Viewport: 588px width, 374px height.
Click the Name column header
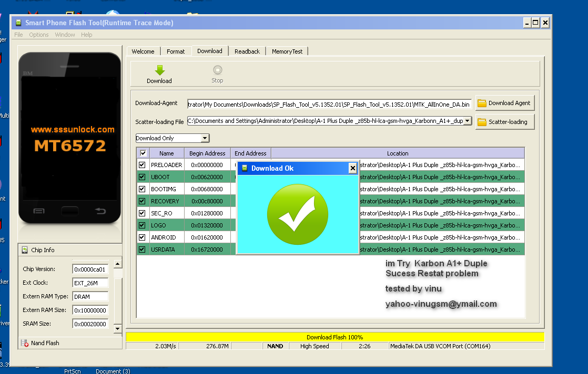point(167,153)
